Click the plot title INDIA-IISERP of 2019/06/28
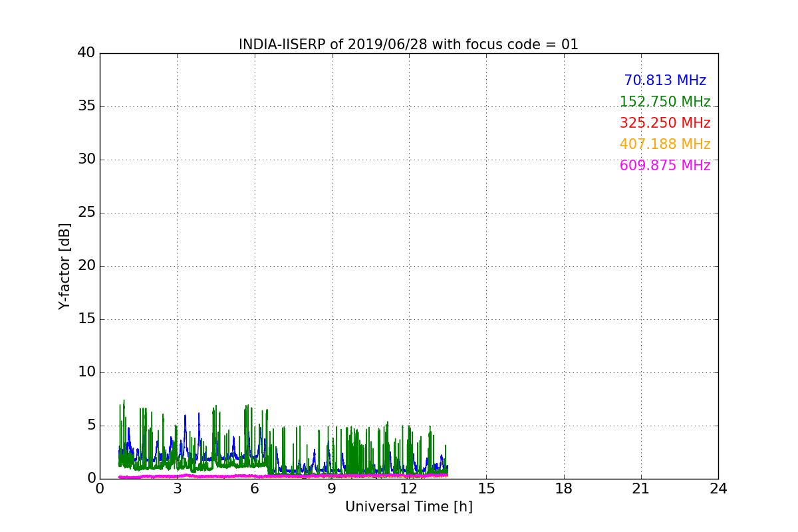 point(408,45)
